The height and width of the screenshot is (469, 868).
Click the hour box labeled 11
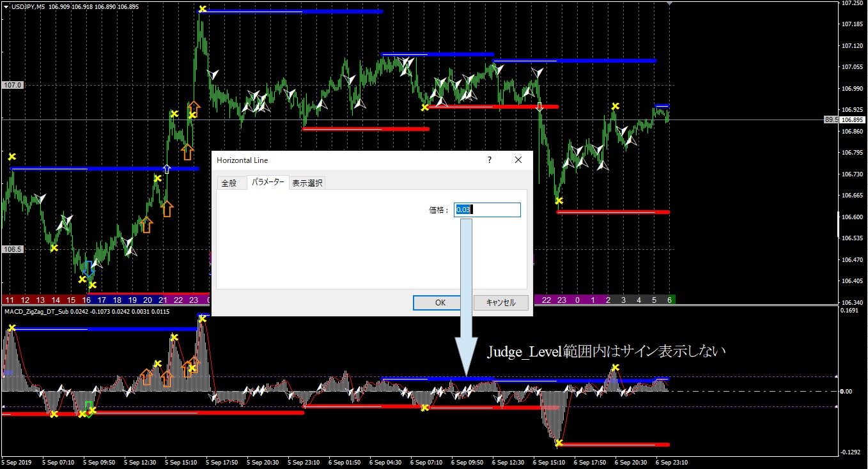(10, 300)
